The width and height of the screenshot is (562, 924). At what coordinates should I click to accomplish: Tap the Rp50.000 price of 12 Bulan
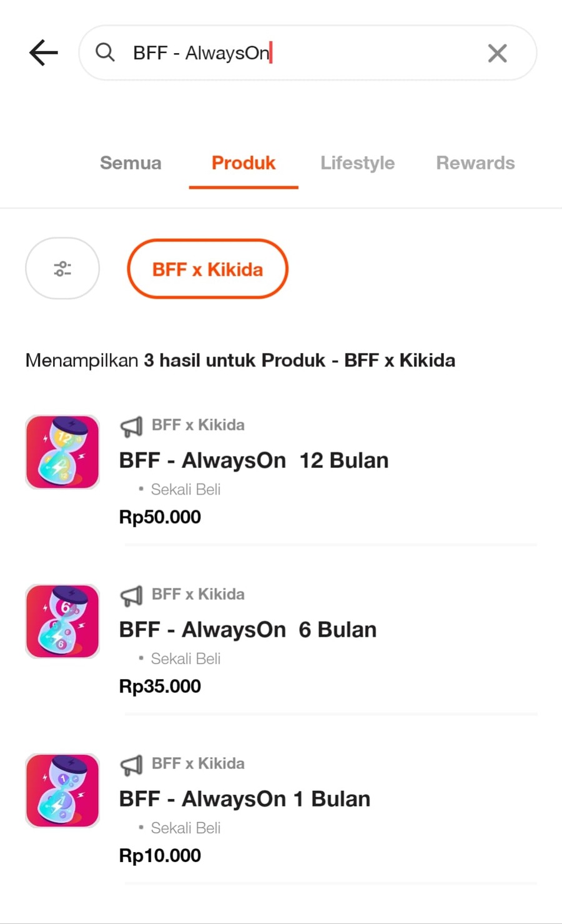pyautogui.click(x=160, y=517)
